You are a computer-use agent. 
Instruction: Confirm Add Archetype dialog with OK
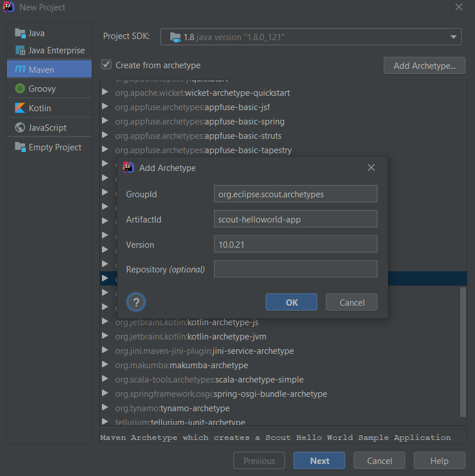(x=292, y=302)
